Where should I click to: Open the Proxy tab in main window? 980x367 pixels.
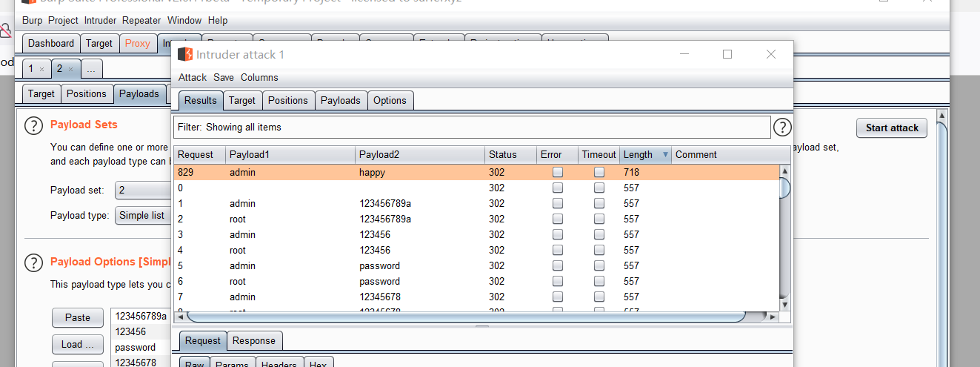137,43
